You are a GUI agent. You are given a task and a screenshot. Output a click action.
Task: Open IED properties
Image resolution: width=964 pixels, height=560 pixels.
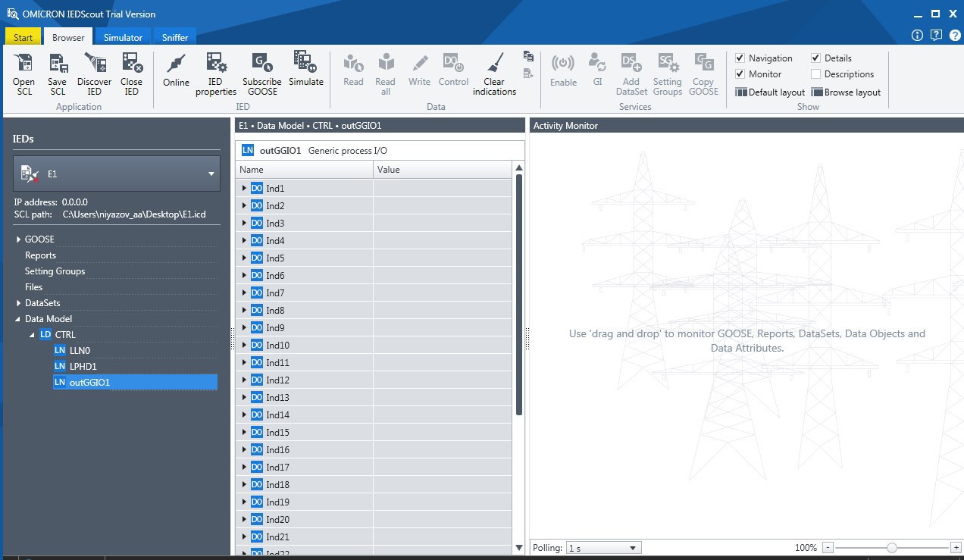pyautogui.click(x=216, y=74)
